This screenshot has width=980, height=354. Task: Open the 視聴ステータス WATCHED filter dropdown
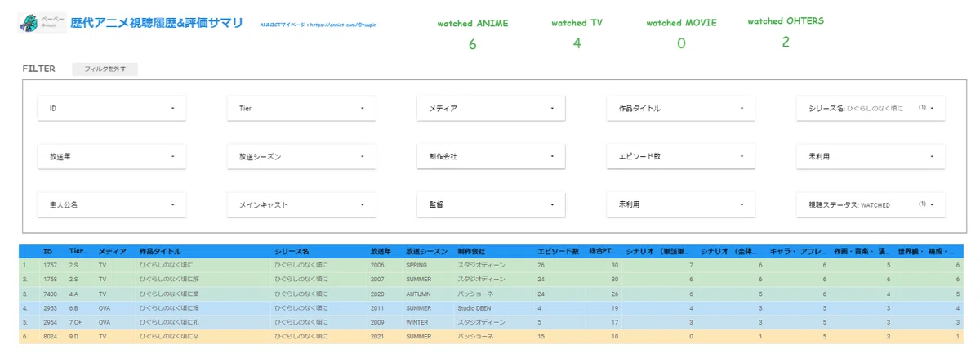[871, 204]
